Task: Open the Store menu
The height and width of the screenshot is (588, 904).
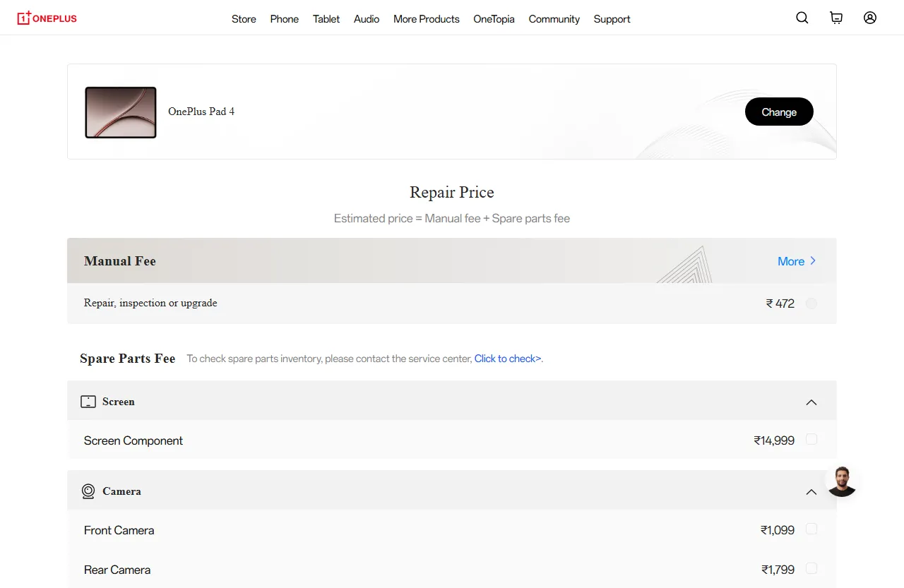Action: [x=244, y=19]
